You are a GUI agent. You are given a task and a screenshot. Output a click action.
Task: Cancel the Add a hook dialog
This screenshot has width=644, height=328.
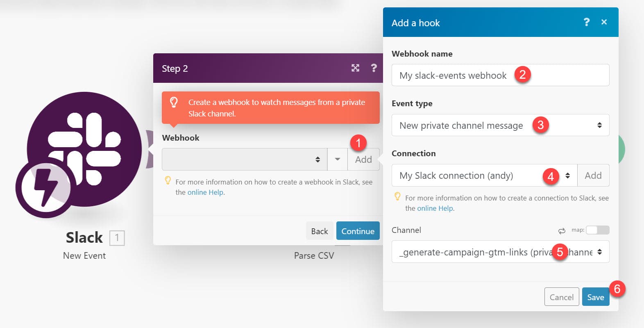(x=561, y=297)
